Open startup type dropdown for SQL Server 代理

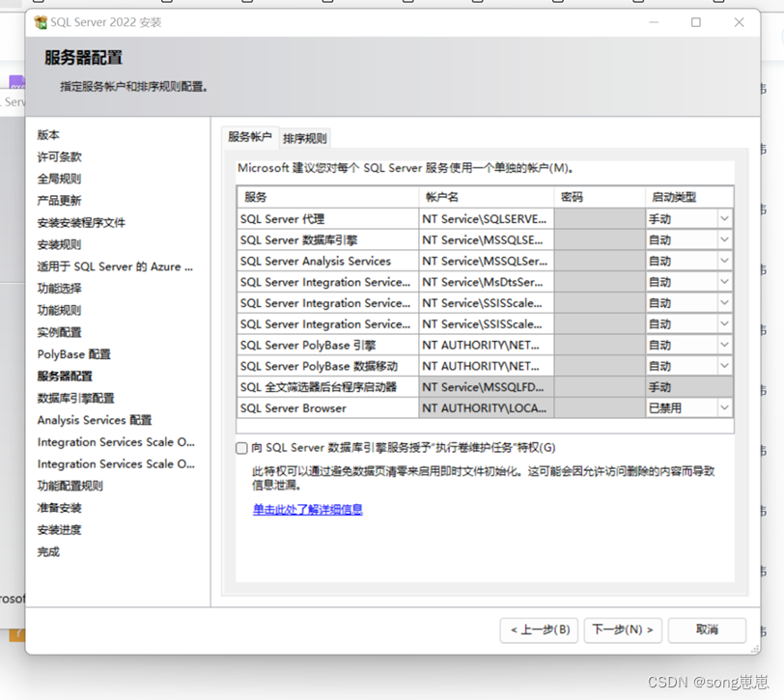tap(724, 218)
